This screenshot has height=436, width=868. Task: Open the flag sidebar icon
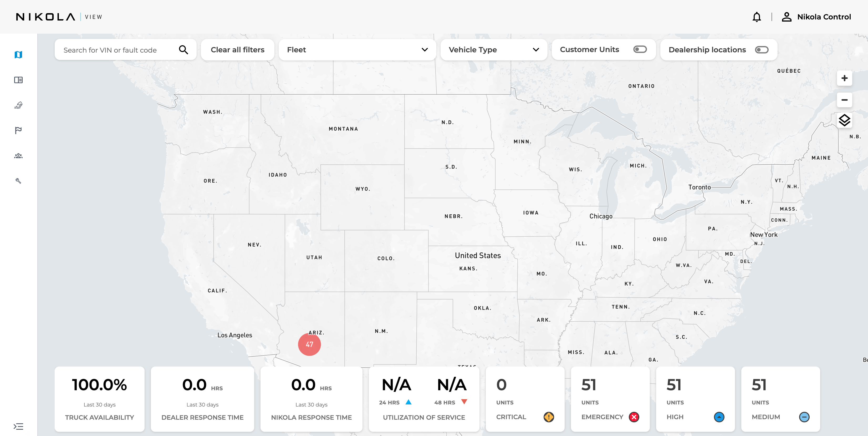click(x=19, y=130)
